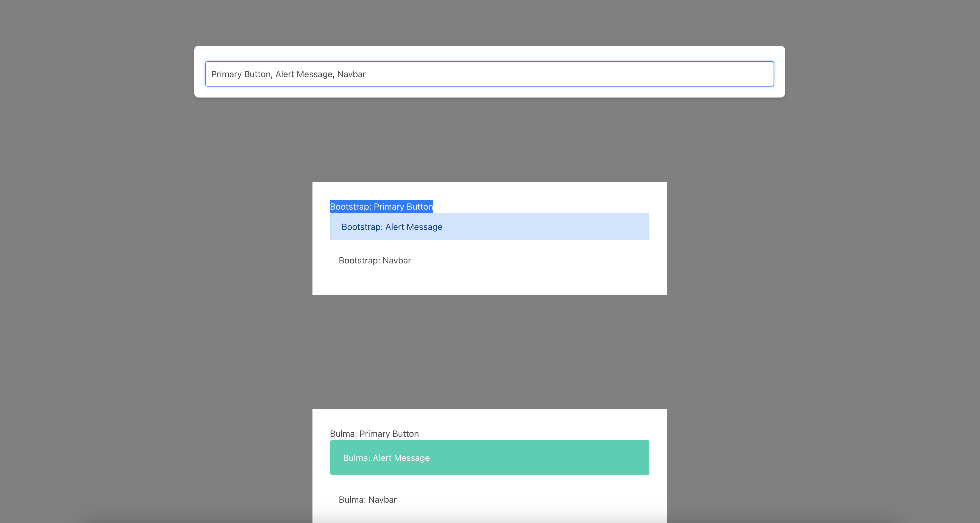Click the word "Navbar" inside the search field
Viewport: 980px width, 523px height.
[351, 74]
